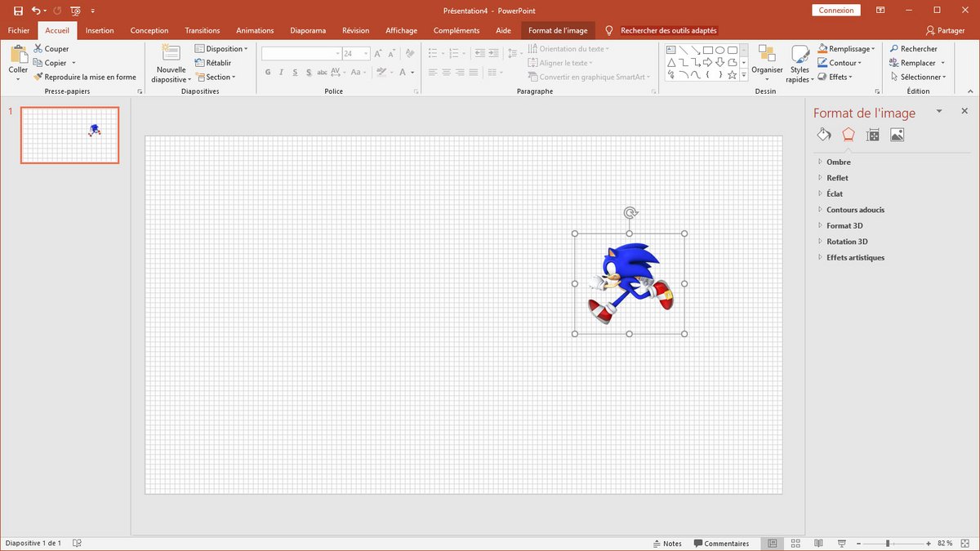Switch to the Conception tab
The width and height of the screenshot is (980, 551).
click(x=149, y=30)
